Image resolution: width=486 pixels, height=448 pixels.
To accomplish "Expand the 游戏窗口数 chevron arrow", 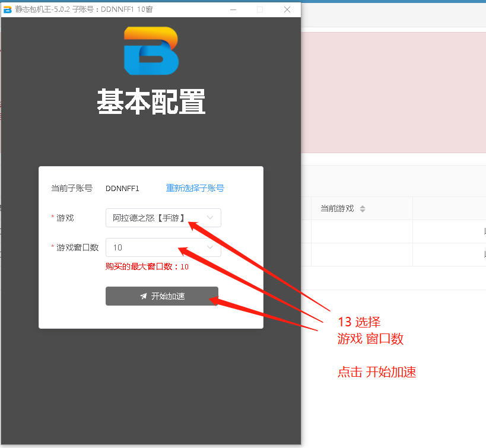I will coord(210,247).
